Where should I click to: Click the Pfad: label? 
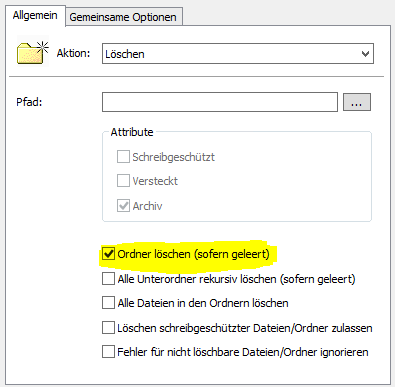coord(29,102)
